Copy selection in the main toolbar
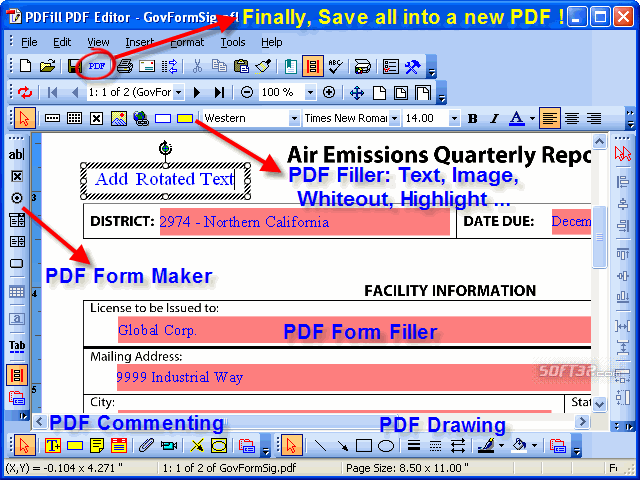The height and width of the screenshot is (480, 640). tap(219, 66)
